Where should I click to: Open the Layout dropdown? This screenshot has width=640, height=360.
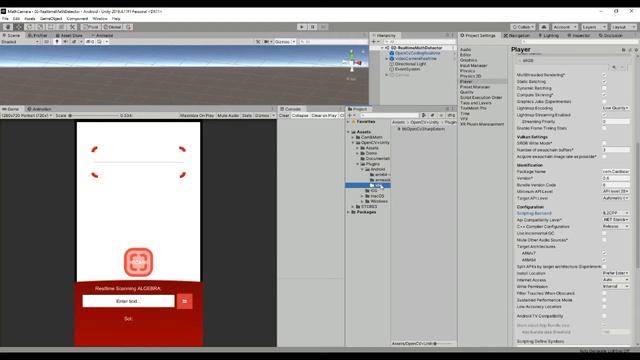click(623, 27)
